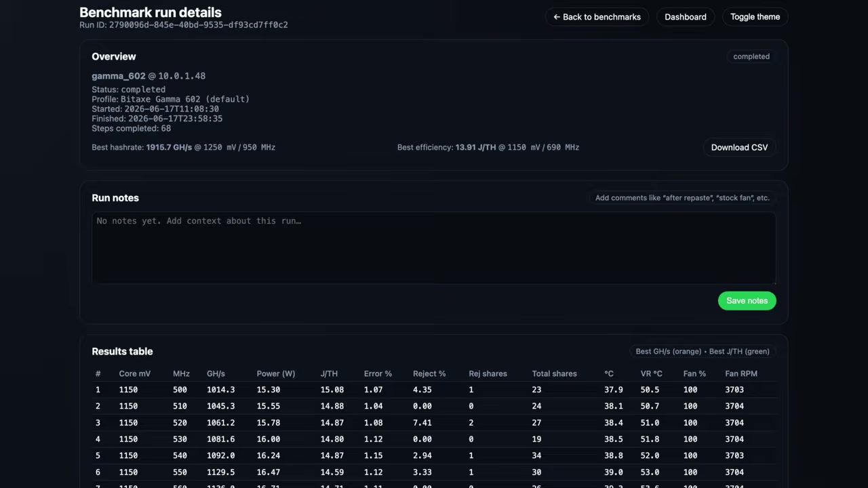Click Finished timestamp line

(157, 119)
